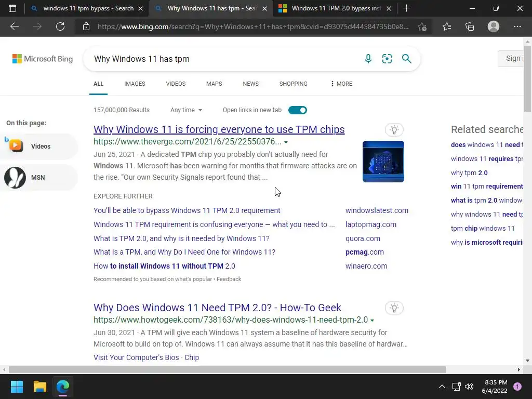
Task: Open 'Why Does Windows 11 Need TPM 2.0?' result
Action: (217, 308)
